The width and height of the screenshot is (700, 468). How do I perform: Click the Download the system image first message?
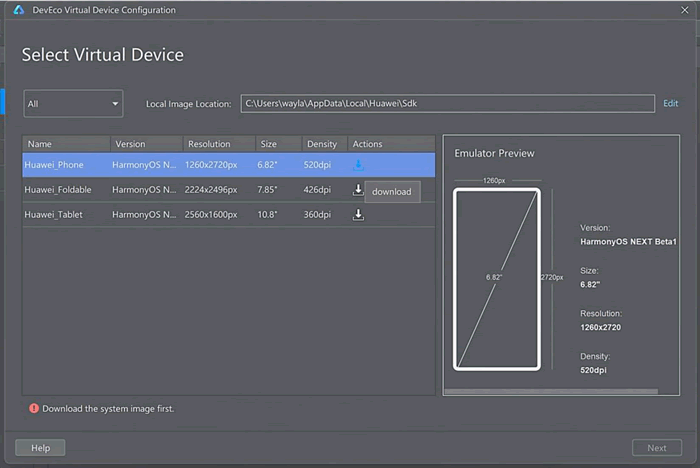[108, 409]
